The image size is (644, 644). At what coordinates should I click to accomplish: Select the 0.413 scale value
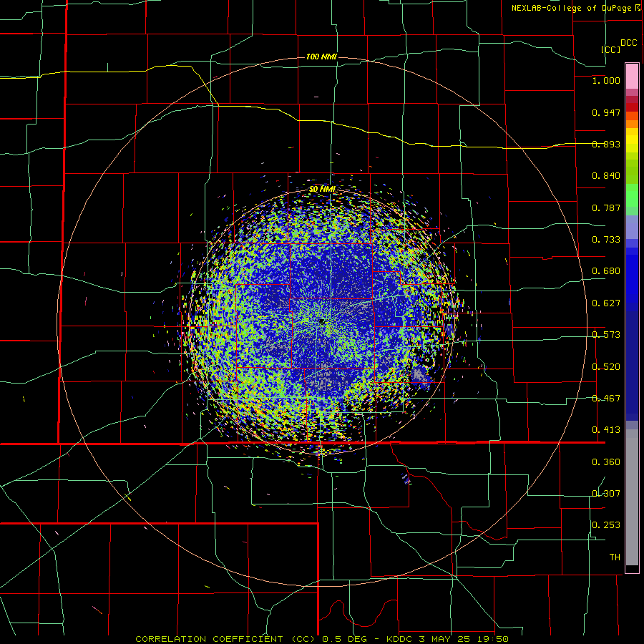point(606,430)
